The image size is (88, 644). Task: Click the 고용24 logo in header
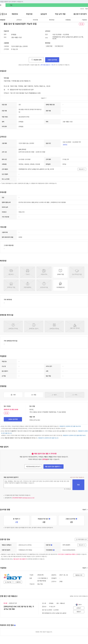click(x=3, y=14)
